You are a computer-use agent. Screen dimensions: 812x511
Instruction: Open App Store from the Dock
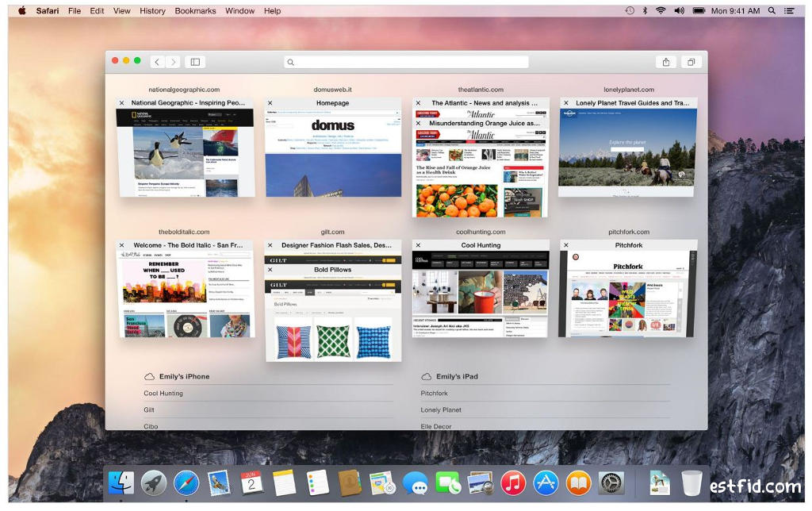pyautogui.click(x=546, y=483)
